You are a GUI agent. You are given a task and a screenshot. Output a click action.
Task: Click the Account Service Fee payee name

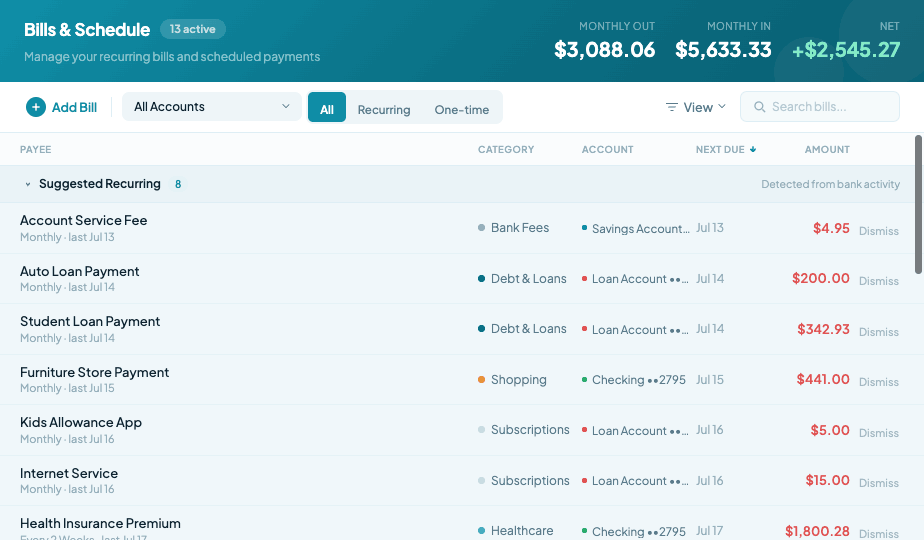click(x=84, y=220)
